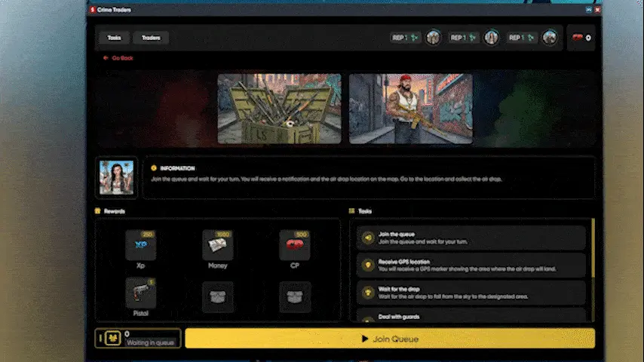
Task: Open the Tasks tab
Action: 114,38
